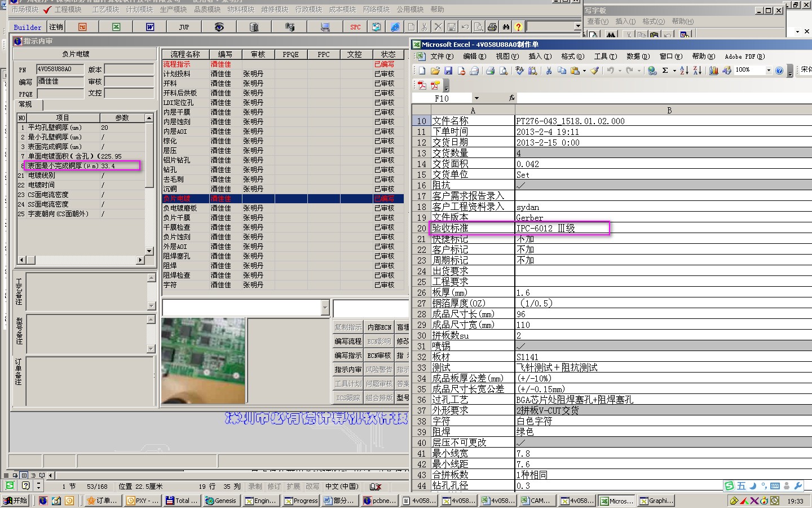Click the Word icon in the ERP toolbar
This screenshot has height=508, width=812.
(150, 27)
